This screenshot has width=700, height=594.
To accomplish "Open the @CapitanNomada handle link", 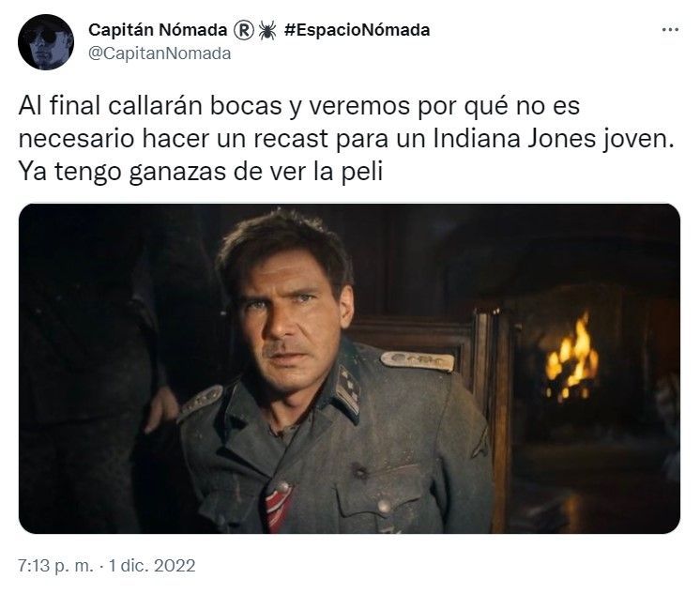I will tap(160, 53).
